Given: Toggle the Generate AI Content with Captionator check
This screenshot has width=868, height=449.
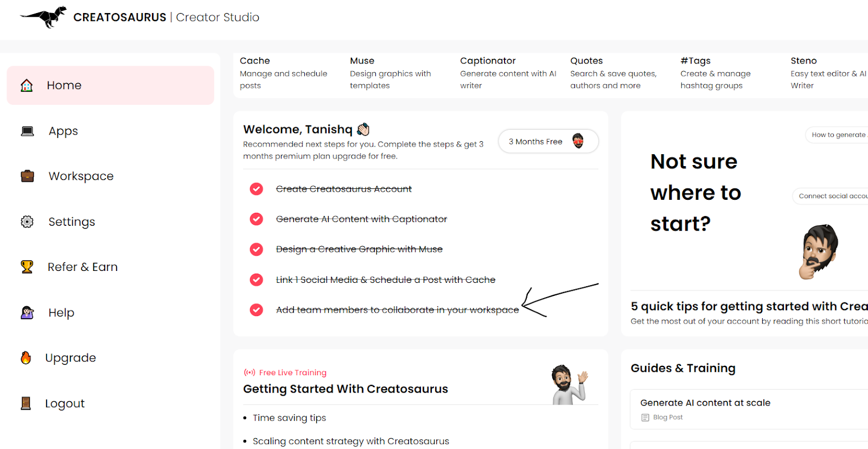Looking at the screenshot, I should (256, 219).
